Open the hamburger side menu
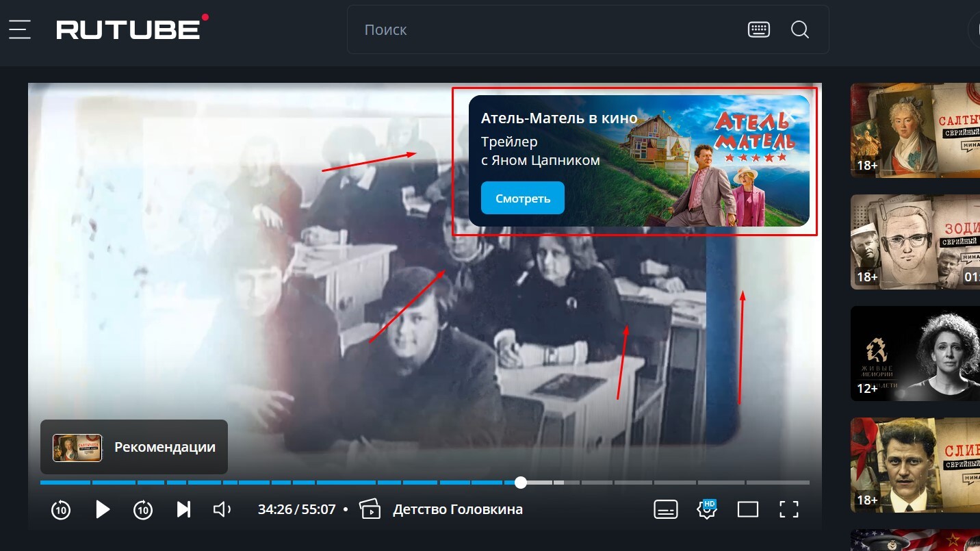This screenshot has height=551, width=980. (19, 29)
